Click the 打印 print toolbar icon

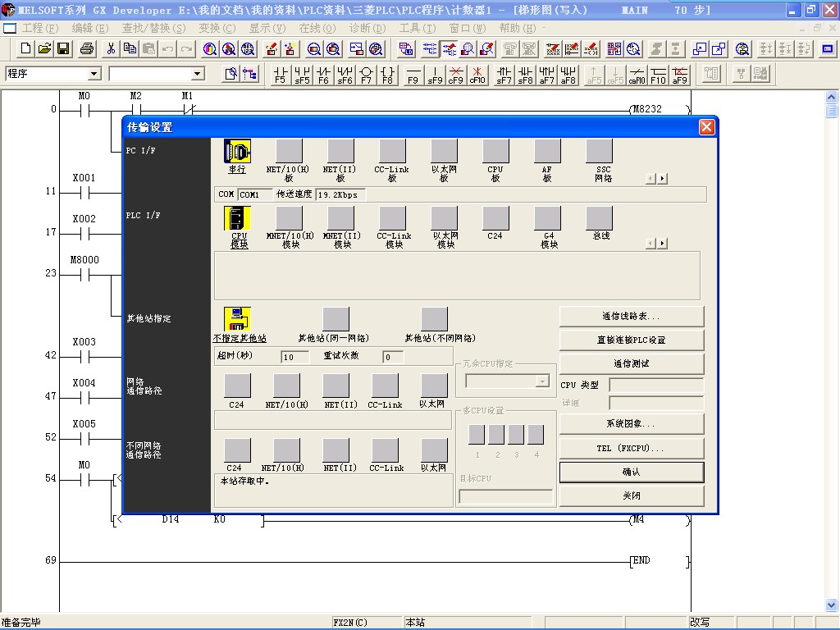click(x=85, y=48)
